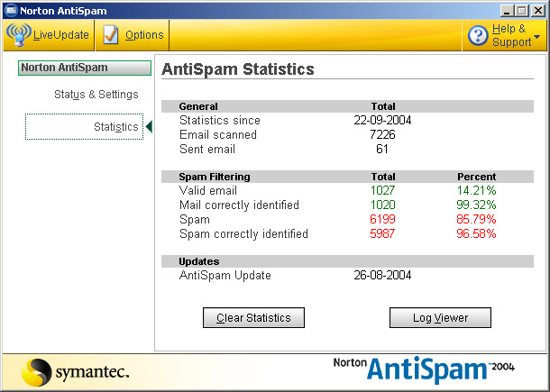Click the date value 22-09-2004
550x392 pixels.
382,120
